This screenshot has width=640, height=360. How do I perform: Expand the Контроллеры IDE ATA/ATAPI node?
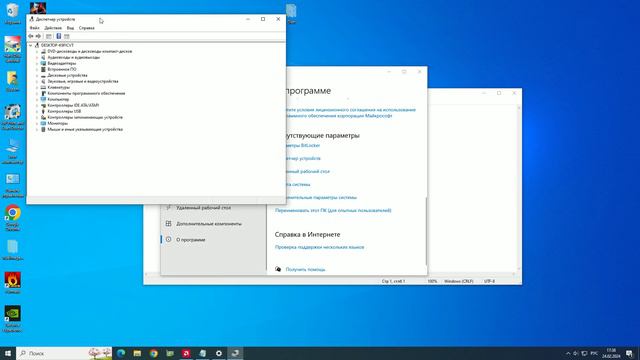click(x=37, y=105)
